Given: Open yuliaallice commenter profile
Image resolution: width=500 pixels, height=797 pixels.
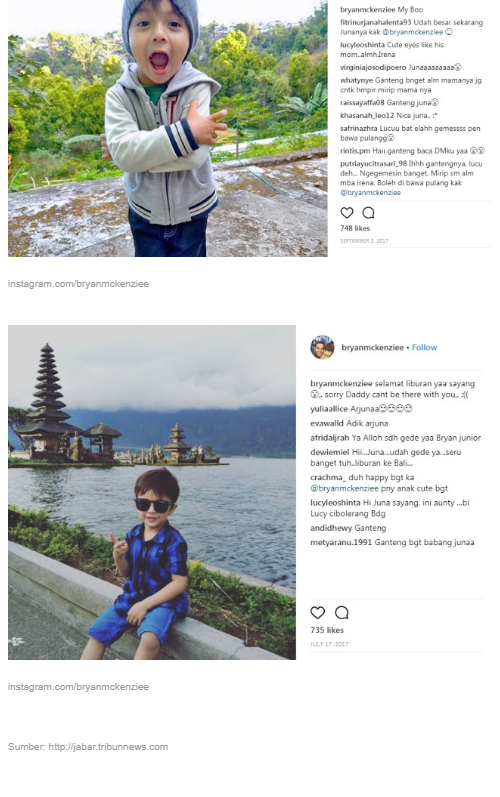Looking at the screenshot, I should click(x=329, y=409).
